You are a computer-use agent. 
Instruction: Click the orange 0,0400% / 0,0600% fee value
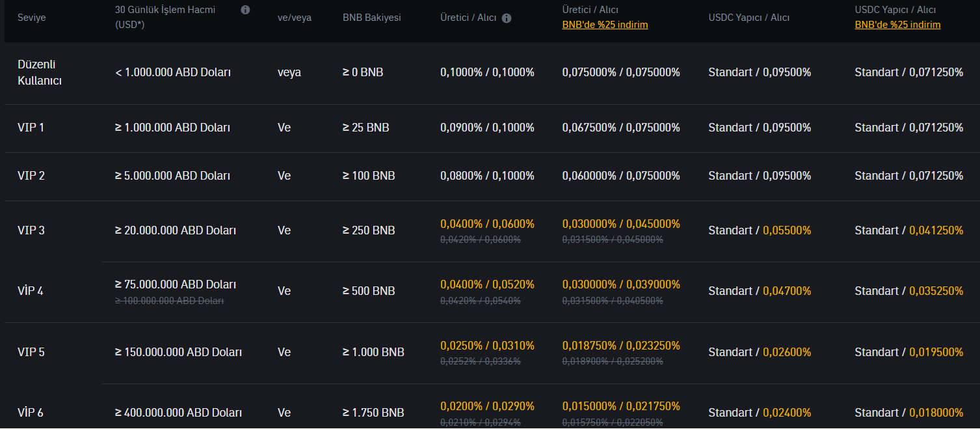[487, 224]
